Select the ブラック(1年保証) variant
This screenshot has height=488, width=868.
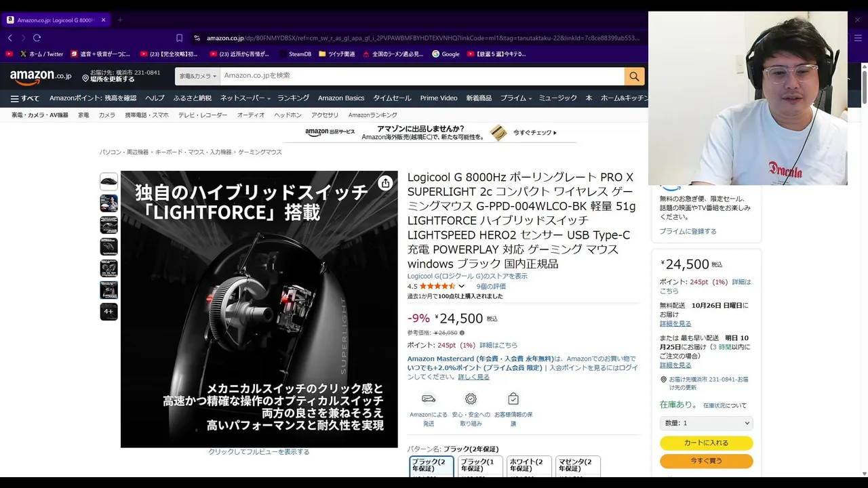coord(480,466)
